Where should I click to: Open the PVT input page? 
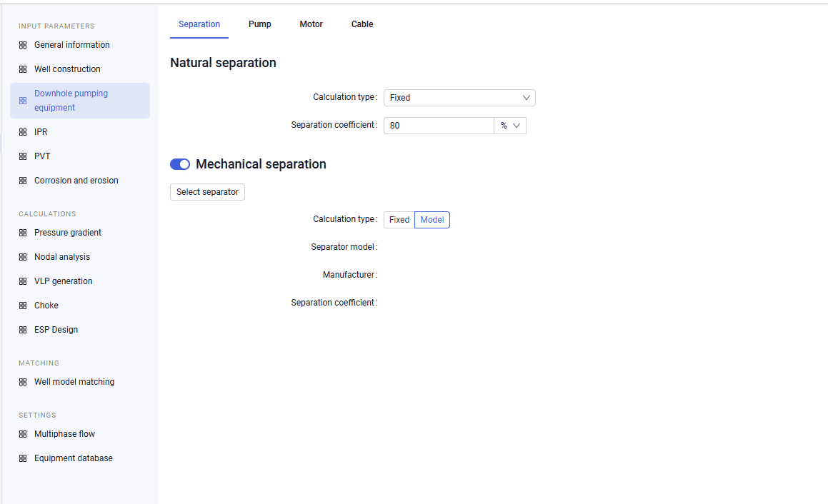[x=80, y=157]
